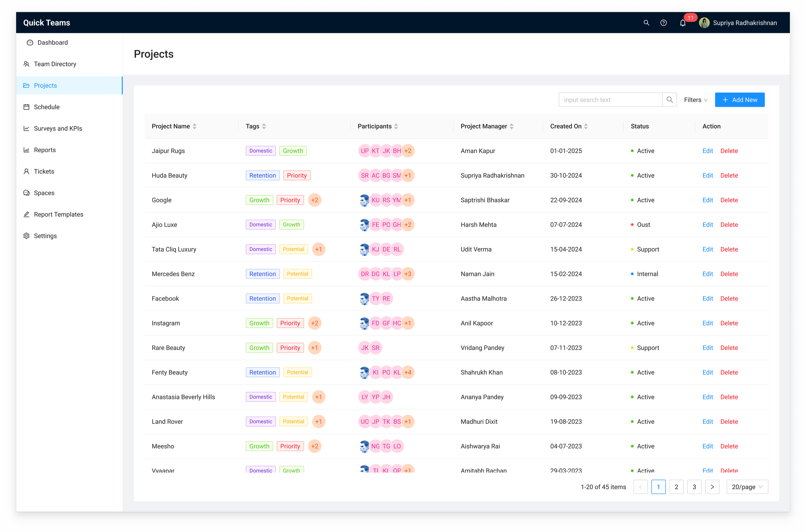Screen dimensions: 806x532
Task: Click the Dashboard gauge icon in sidebar
Action: tap(30, 43)
